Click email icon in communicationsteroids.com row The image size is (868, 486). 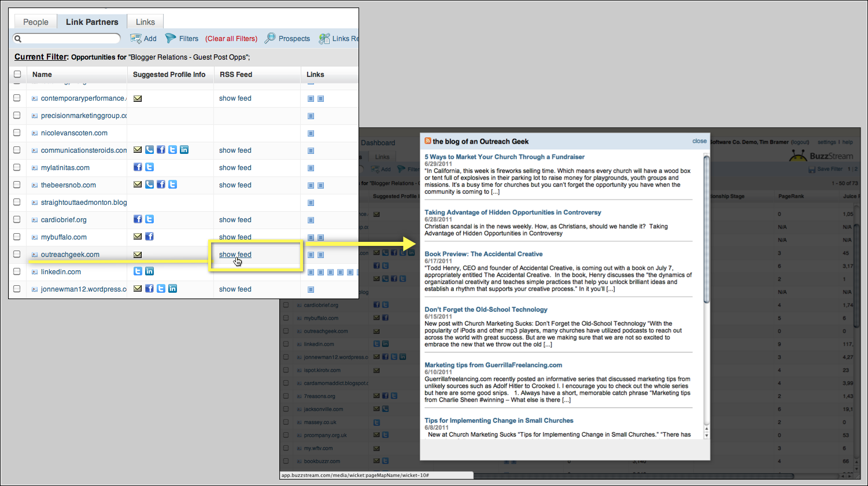tap(138, 150)
